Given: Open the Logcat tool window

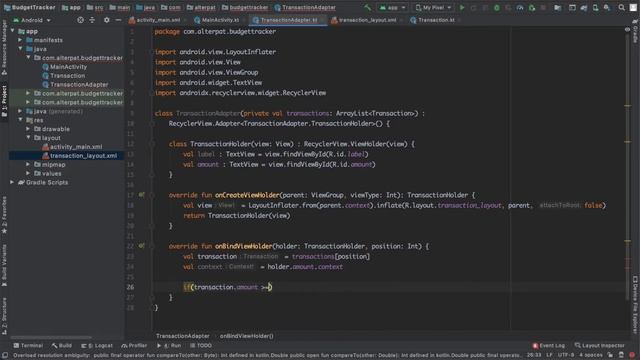Looking at the screenshot, I should click(97, 346).
